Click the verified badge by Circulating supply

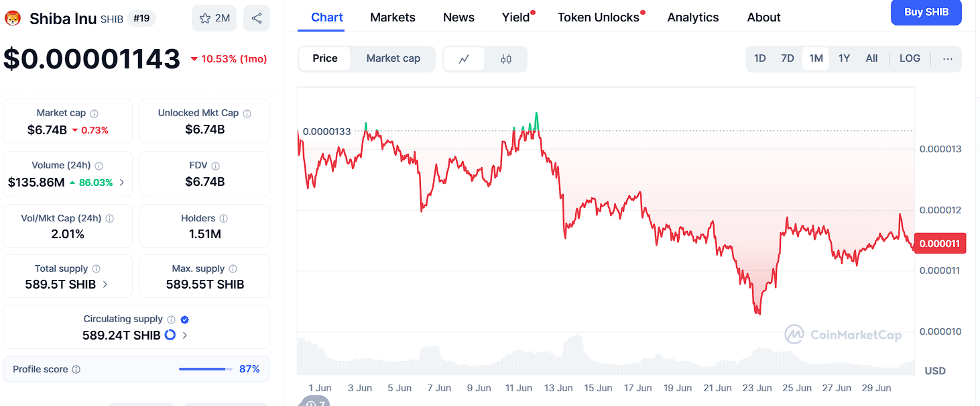(x=185, y=320)
